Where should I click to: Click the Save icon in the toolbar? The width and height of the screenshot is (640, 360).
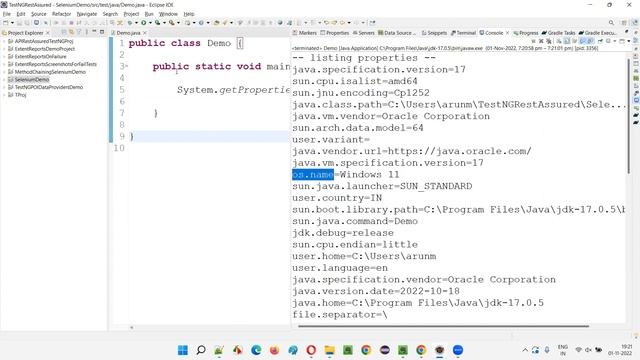pyautogui.click(x=19, y=22)
